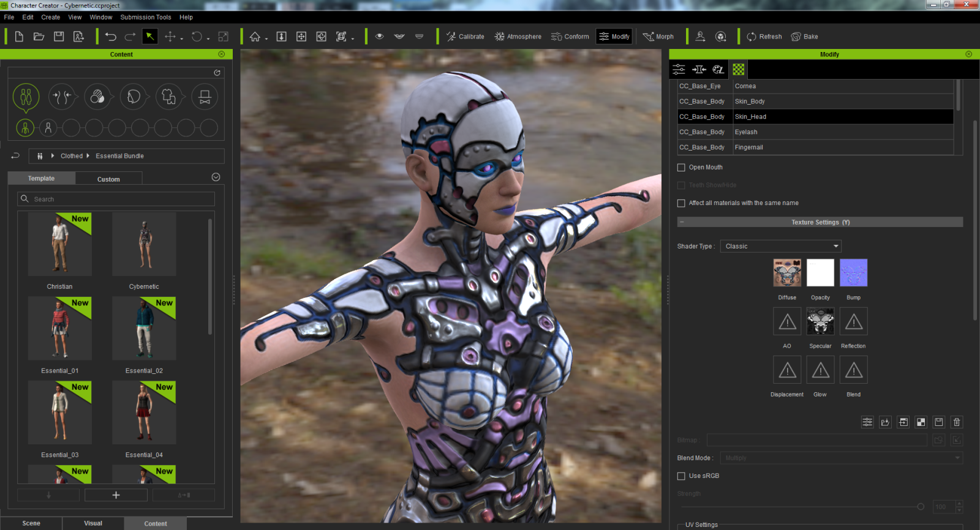Click the Search field in Content
980x530 pixels.
click(x=116, y=199)
